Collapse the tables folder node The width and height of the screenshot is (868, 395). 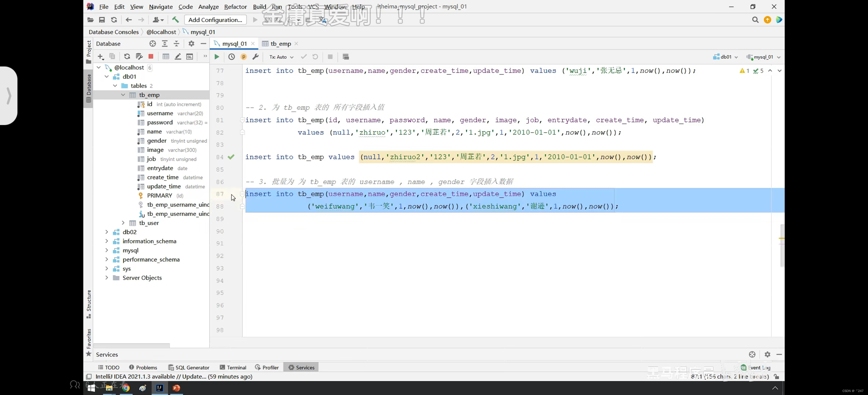115,86
